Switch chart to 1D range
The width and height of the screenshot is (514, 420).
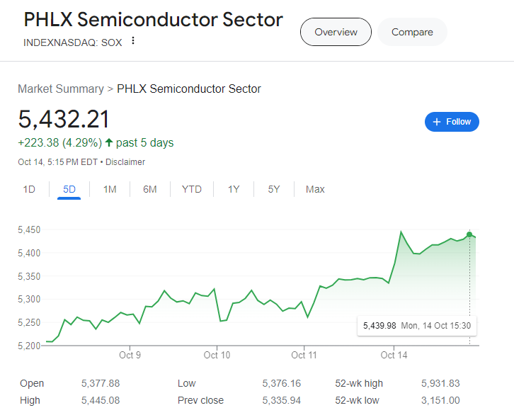[x=29, y=189]
